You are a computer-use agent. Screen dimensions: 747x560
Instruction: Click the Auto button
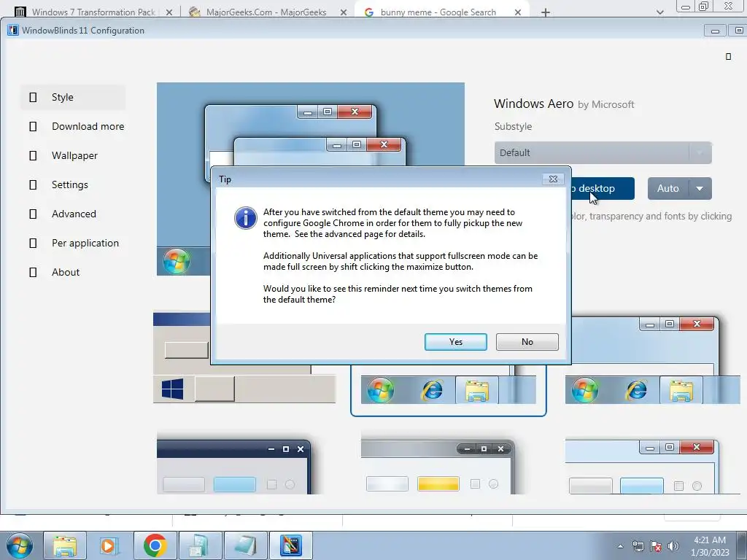(x=668, y=189)
